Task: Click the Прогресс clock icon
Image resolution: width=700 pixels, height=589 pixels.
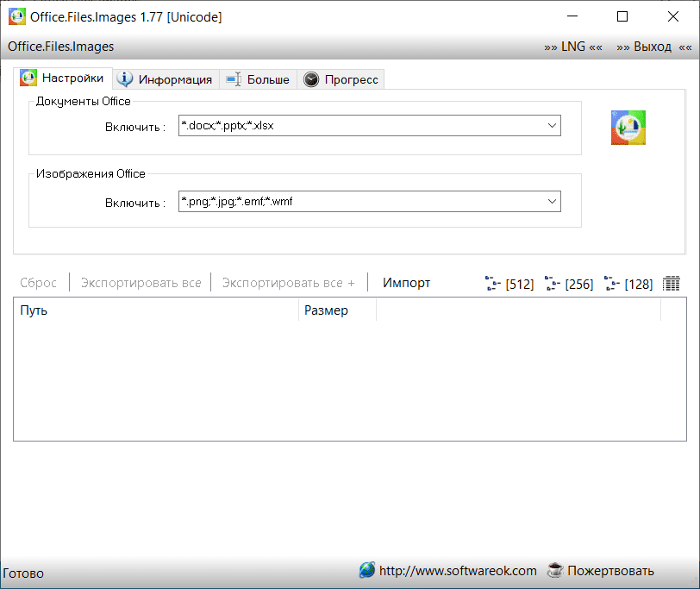Action: point(311,79)
